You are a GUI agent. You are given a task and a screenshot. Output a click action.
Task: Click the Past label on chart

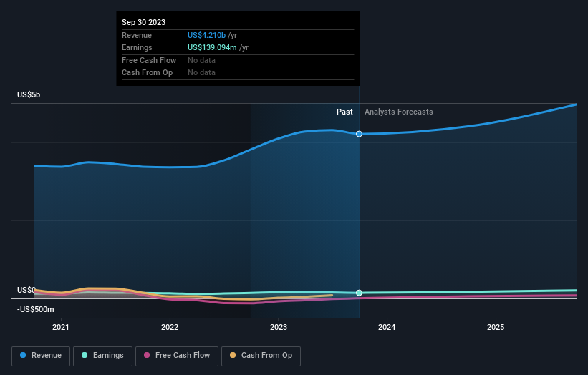pos(344,112)
